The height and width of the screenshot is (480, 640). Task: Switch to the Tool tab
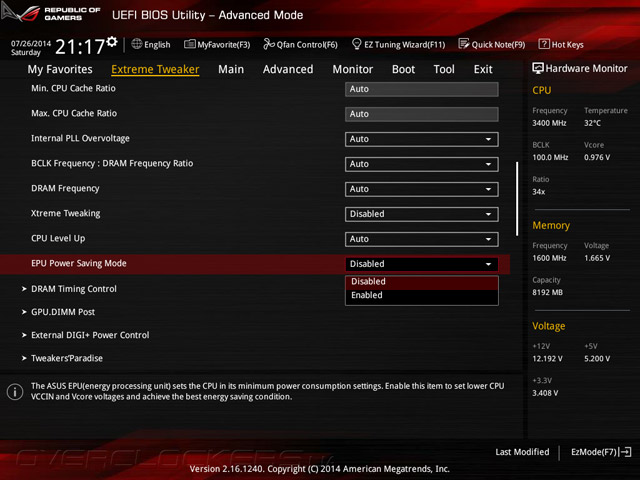click(444, 69)
